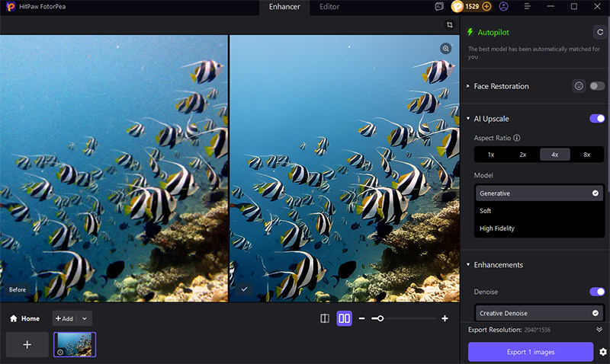Open the feedback message icon
The width and height of the screenshot is (610, 364).
point(439,7)
